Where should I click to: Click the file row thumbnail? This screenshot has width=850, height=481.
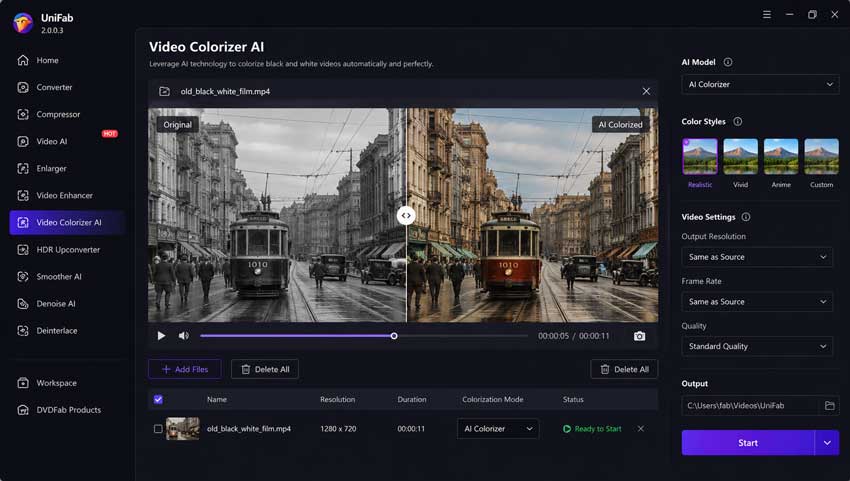tap(183, 429)
